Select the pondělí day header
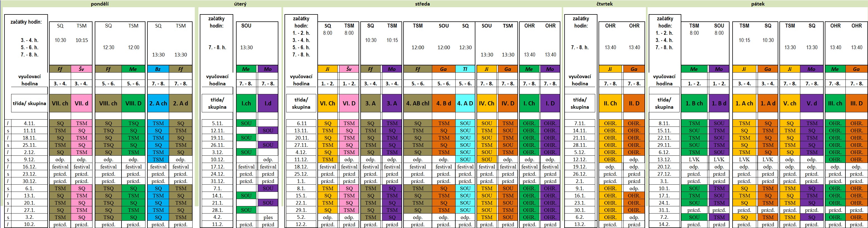 click(x=100, y=4)
